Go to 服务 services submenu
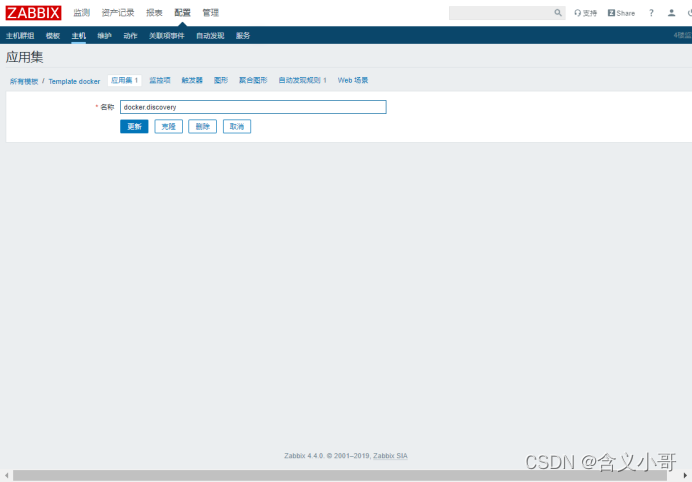Image resolution: width=692 pixels, height=482 pixels. [x=243, y=36]
